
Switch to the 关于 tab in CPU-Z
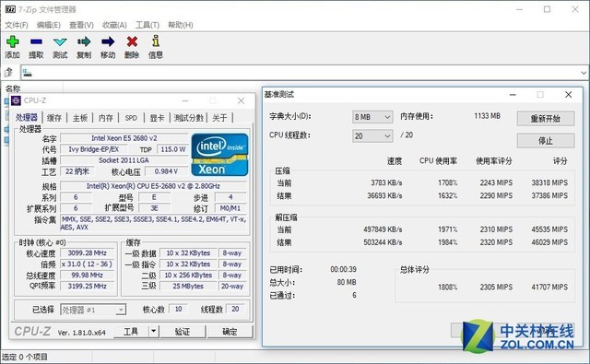tap(219, 118)
